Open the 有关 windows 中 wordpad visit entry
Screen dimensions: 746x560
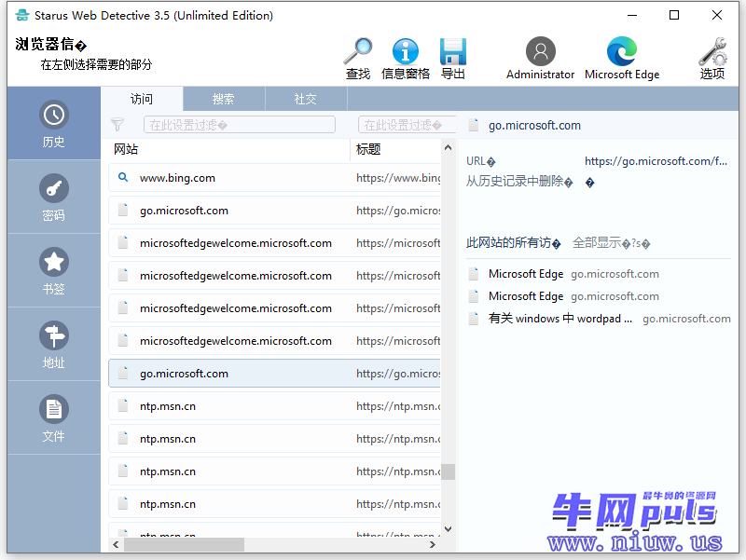pyautogui.click(x=600, y=319)
